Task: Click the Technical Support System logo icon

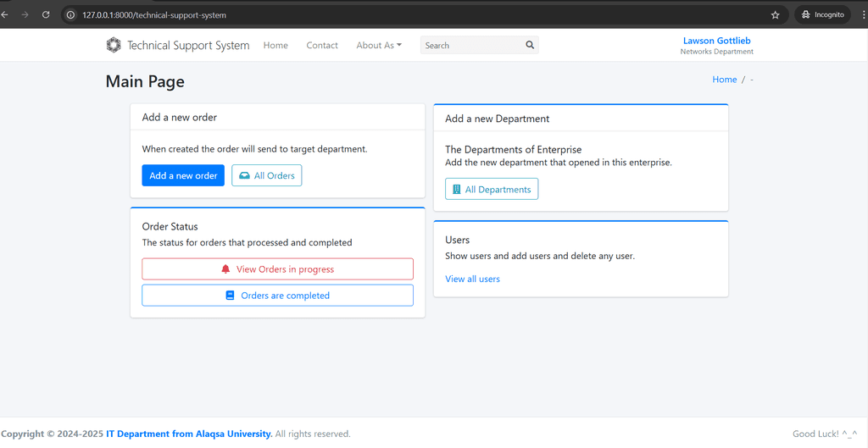Action: click(114, 46)
